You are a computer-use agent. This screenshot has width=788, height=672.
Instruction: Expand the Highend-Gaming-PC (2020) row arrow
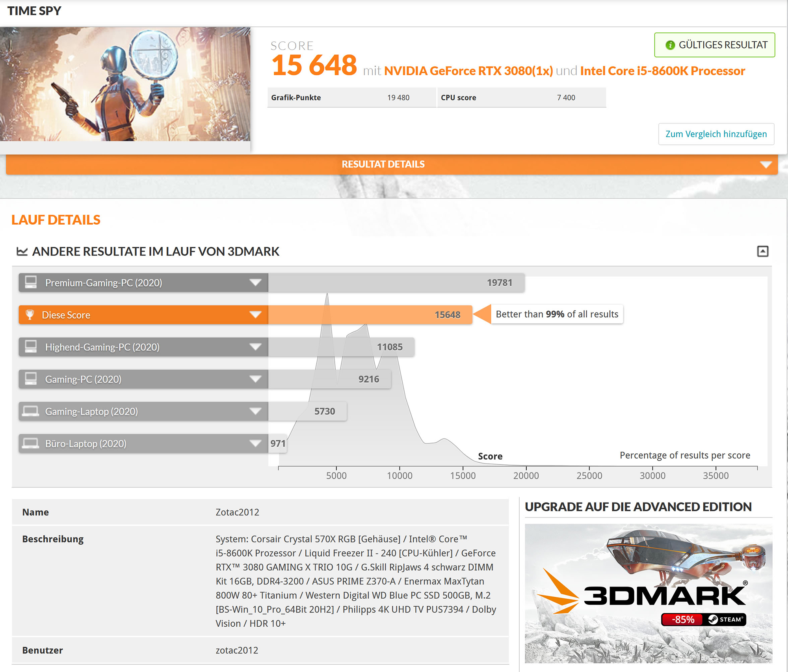pos(255,347)
